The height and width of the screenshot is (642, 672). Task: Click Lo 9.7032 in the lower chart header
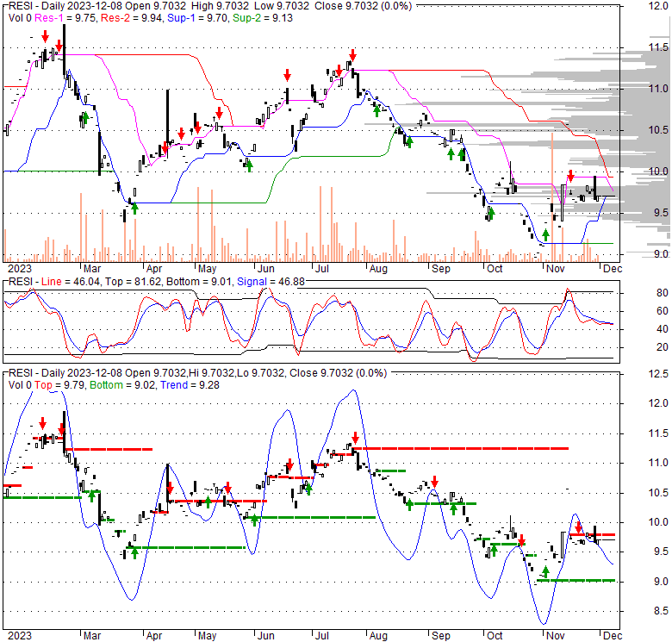pos(260,373)
